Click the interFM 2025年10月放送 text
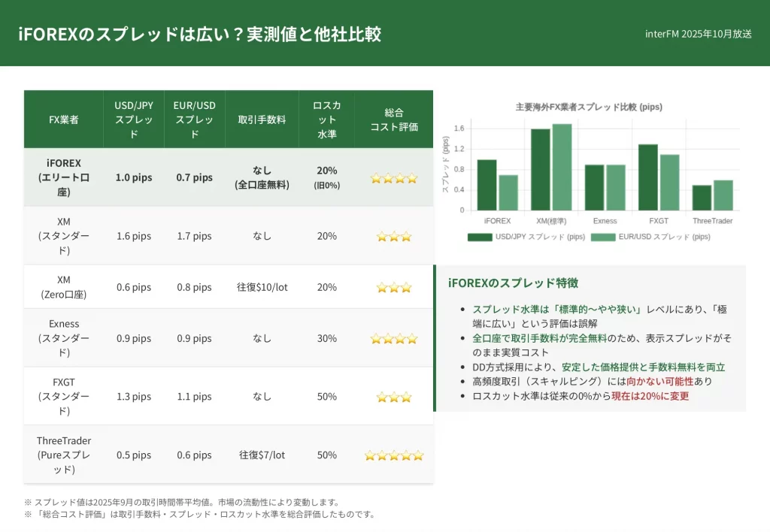 tap(698, 34)
